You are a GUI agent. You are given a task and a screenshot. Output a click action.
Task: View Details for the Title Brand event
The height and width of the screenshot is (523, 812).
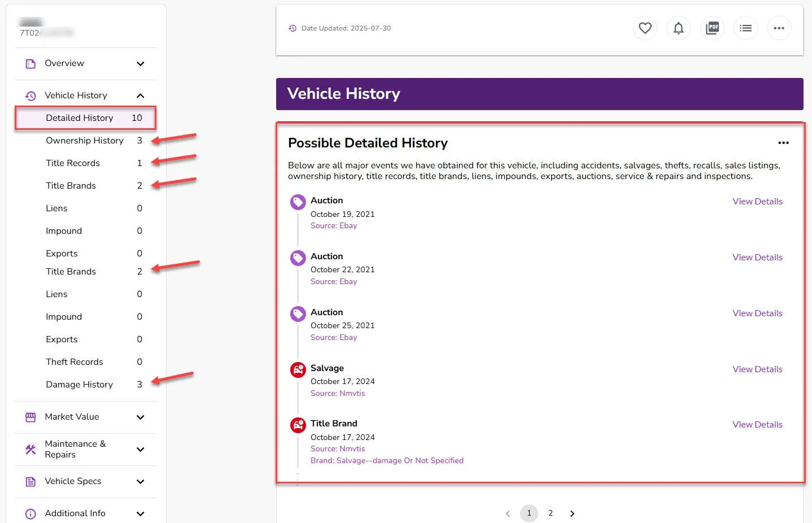tap(757, 425)
